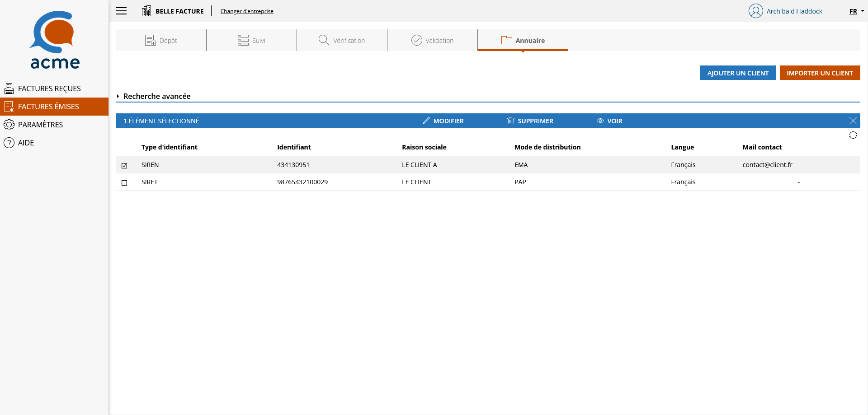Open FACTURES REÇUES menu

point(54,89)
